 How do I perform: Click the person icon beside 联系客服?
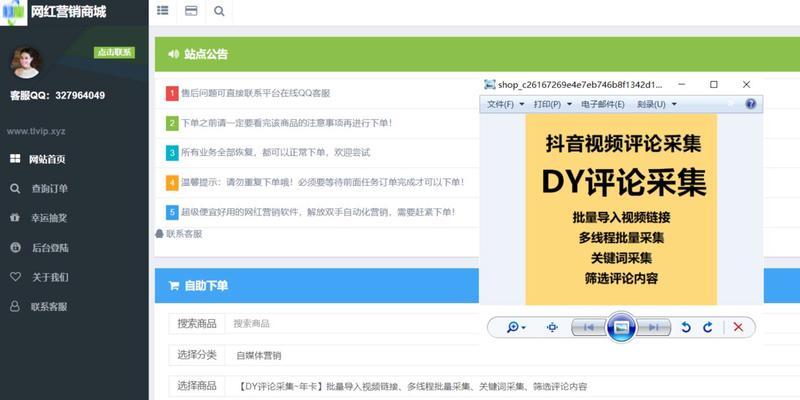pos(15,306)
